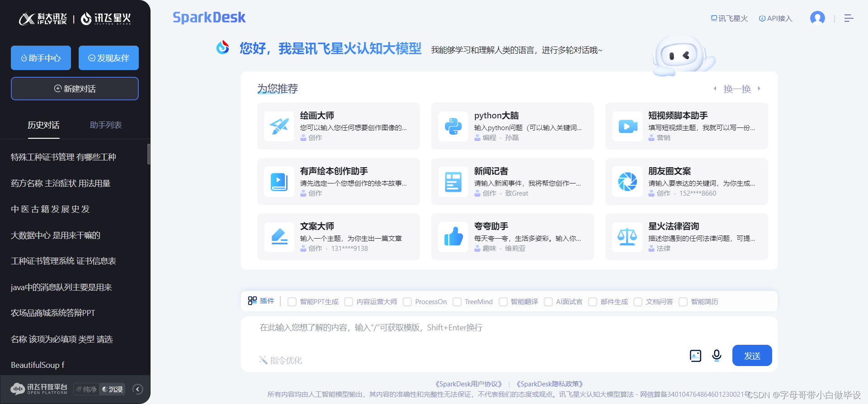Start a 新建对话
Viewport: 868px width, 404px height.
click(75, 89)
